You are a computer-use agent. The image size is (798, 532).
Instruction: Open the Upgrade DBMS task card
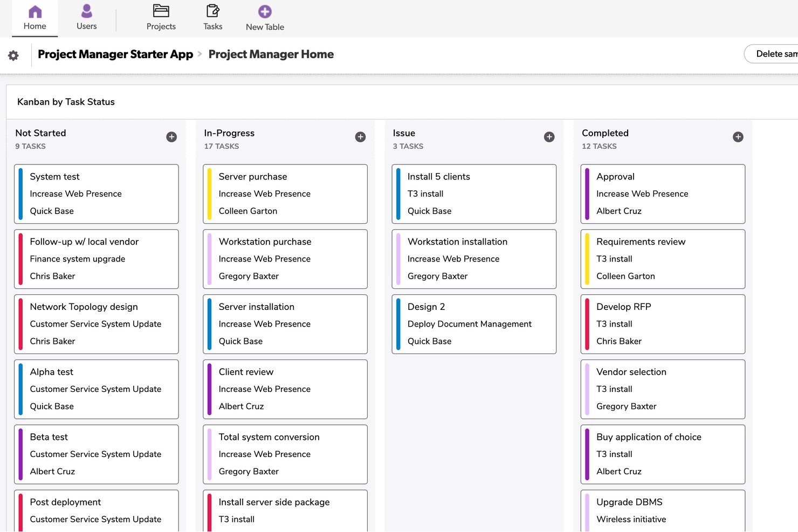pyautogui.click(x=663, y=511)
